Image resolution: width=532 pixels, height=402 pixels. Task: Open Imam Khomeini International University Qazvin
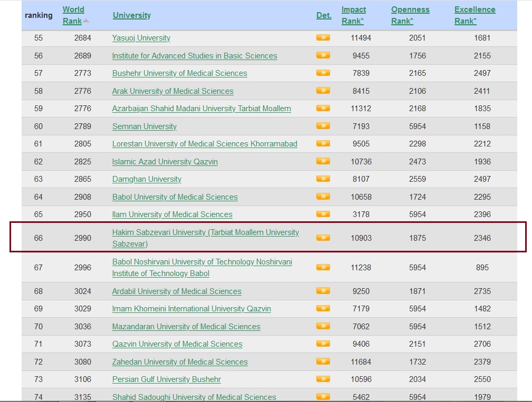point(191,308)
